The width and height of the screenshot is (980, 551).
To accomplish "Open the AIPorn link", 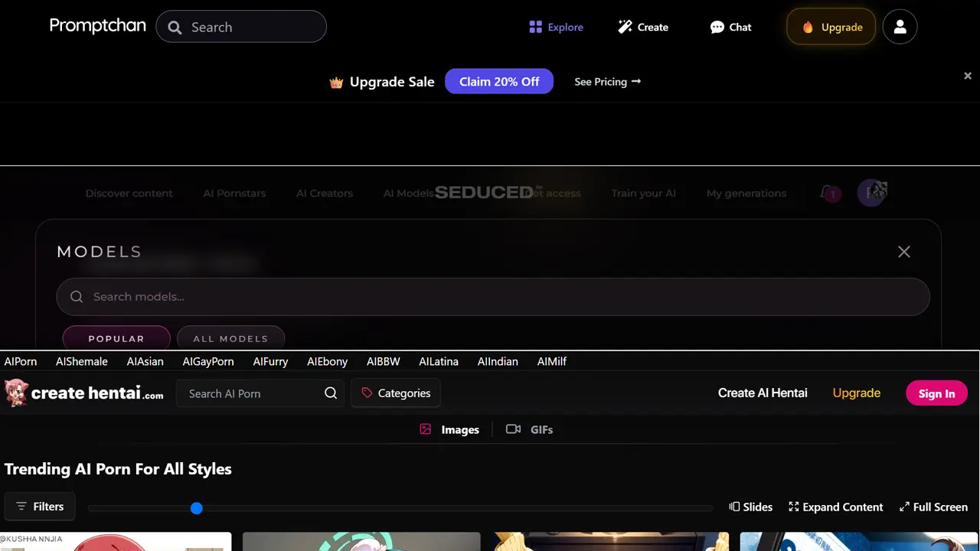I will pos(21,361).
